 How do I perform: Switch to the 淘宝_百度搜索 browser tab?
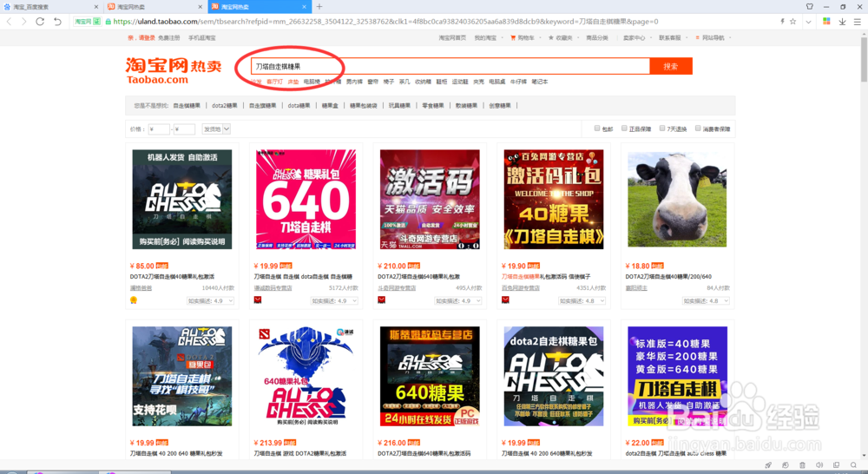(51, 7)
